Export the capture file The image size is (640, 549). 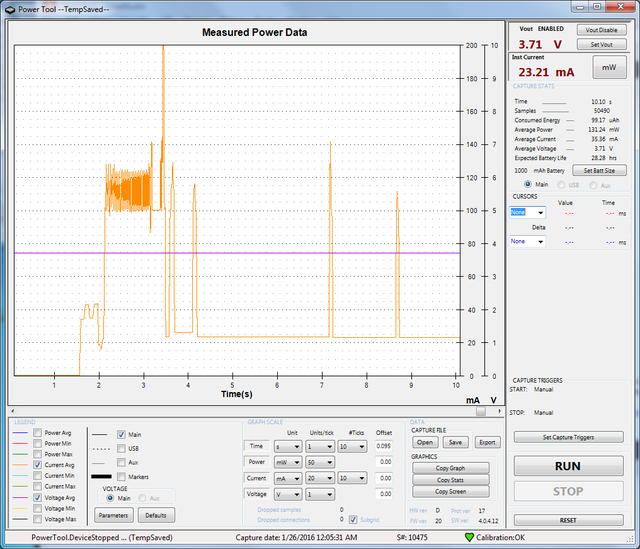click(487, 441)
